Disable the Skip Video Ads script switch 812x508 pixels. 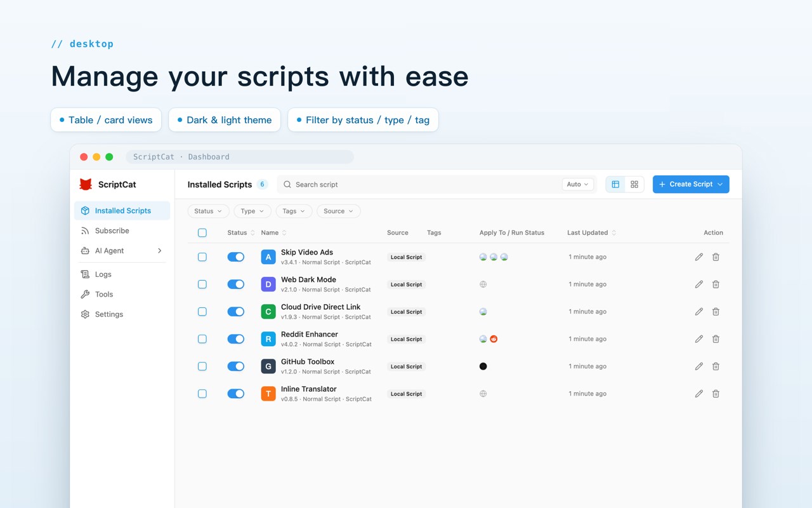[236, 257]
